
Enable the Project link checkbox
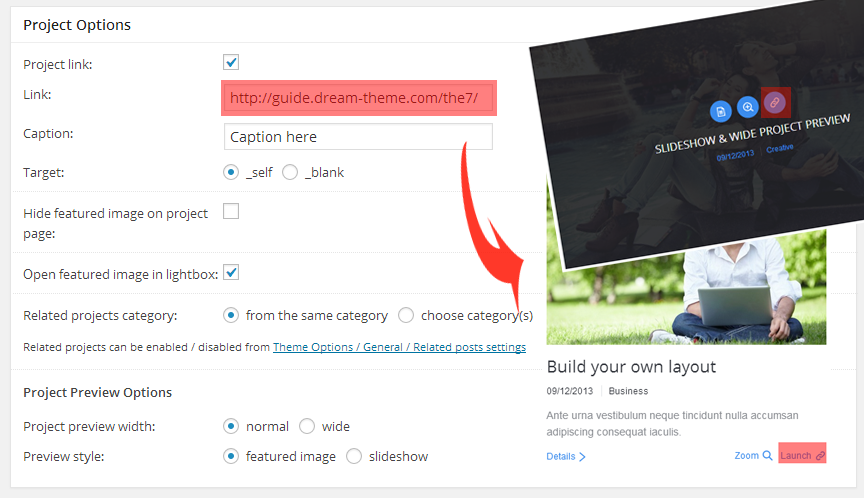click(x=231, y=62)
